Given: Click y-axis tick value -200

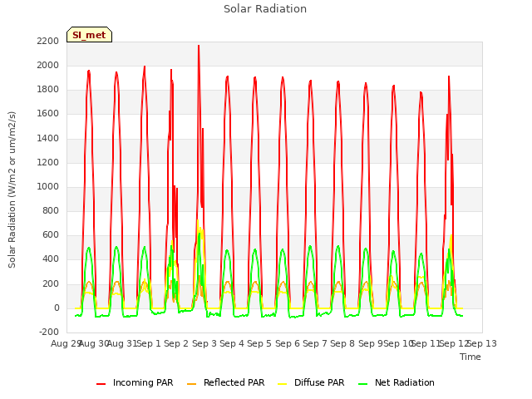Looking at the screenshot, I should 49,332.
